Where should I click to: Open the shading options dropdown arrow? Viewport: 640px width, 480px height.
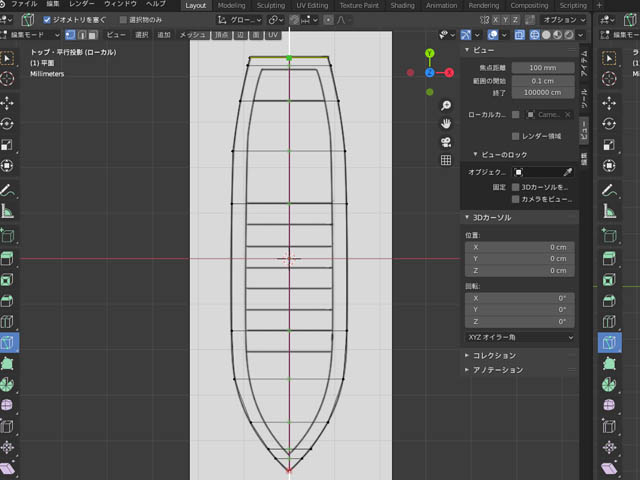click(580, 35)
